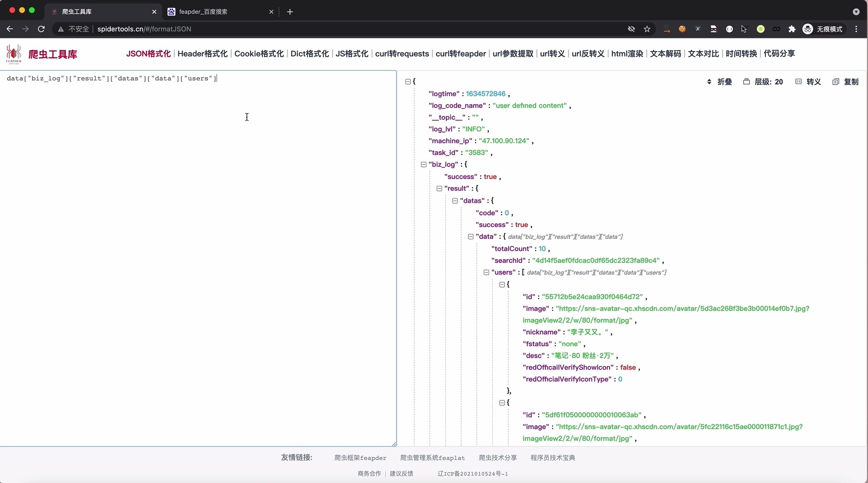Viewport: 868px width, 483px height.
Task: Reload the page
Action: click(x=41, y=29)
